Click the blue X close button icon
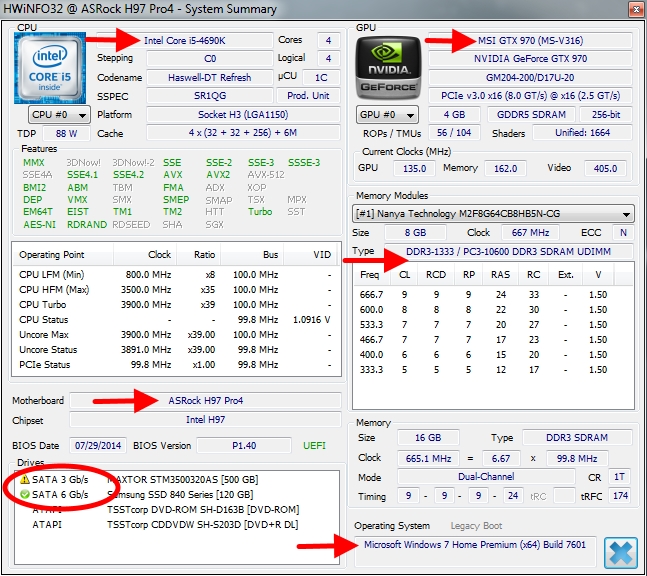Viewport: 647px width, 576px height. tap(621, 553)
